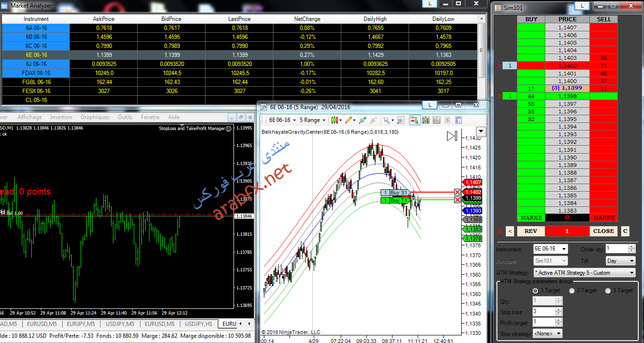The height and width of the screenshot is (343, 644).
Task: Click the smiley StopLoss Manager icon
Action: (x=229, y=128)
